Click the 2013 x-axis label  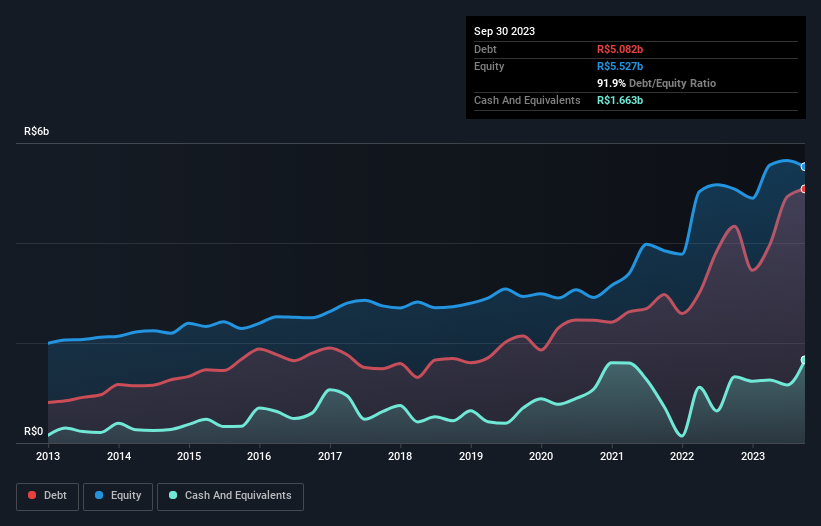point(48,456)
